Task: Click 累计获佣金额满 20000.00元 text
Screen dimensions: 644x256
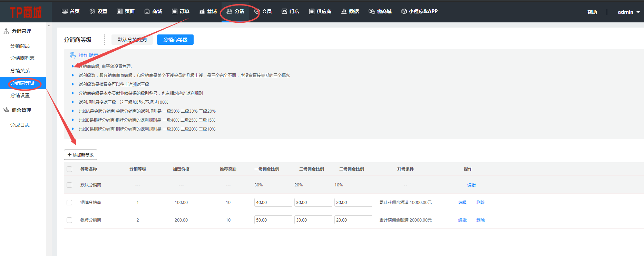Action: click(x=406, y=220)
